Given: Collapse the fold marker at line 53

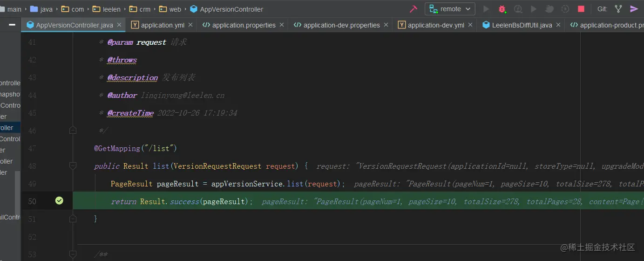Looking at the screenshot, I should (73, 254).
